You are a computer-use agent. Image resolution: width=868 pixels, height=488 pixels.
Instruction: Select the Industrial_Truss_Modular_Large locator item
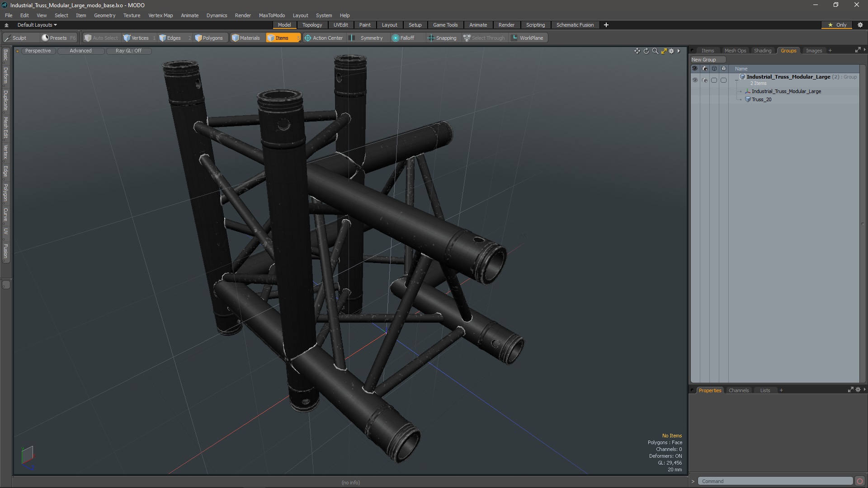tap(786, 91)
